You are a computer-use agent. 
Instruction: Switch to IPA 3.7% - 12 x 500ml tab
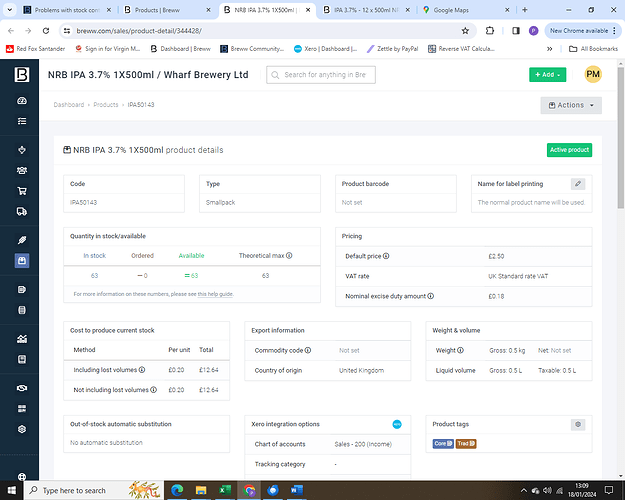tap(366, 10)
